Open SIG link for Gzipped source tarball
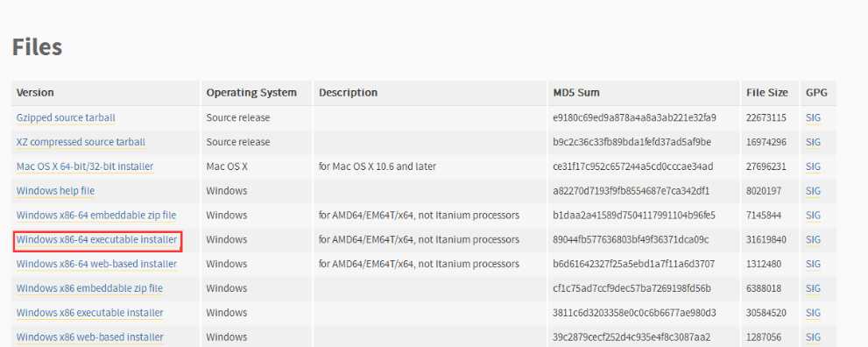 click(x=813, y=118)
